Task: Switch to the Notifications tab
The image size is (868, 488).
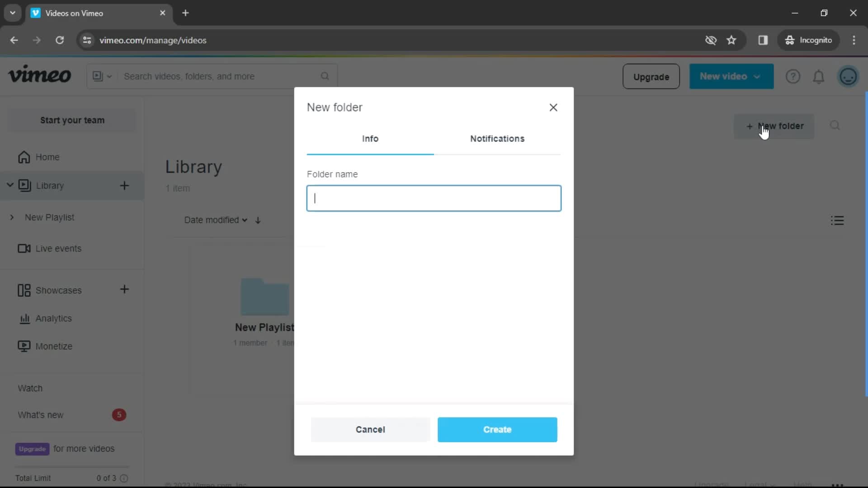Action: pos(497,139)
